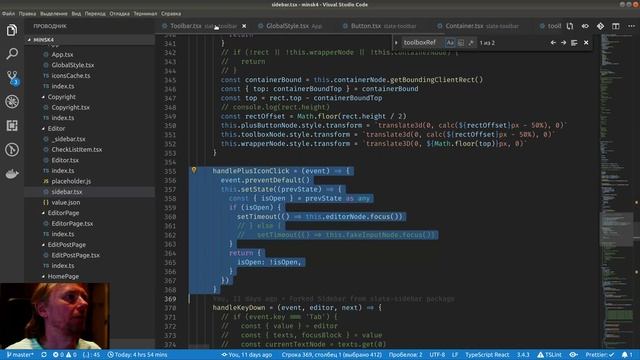Open the Debug view in activity bar

click(12, 102)
